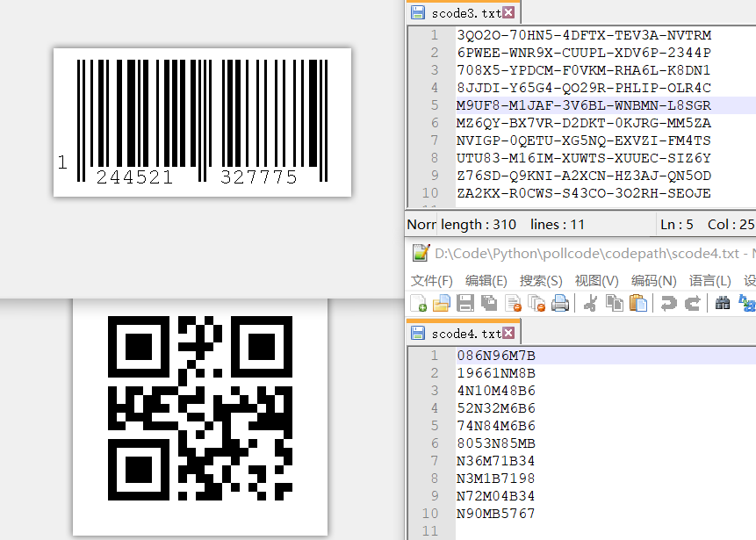Click the Open file folder toolbar icon
The height and width of the screenshot is (540, 756).
(x=441, y=303)
